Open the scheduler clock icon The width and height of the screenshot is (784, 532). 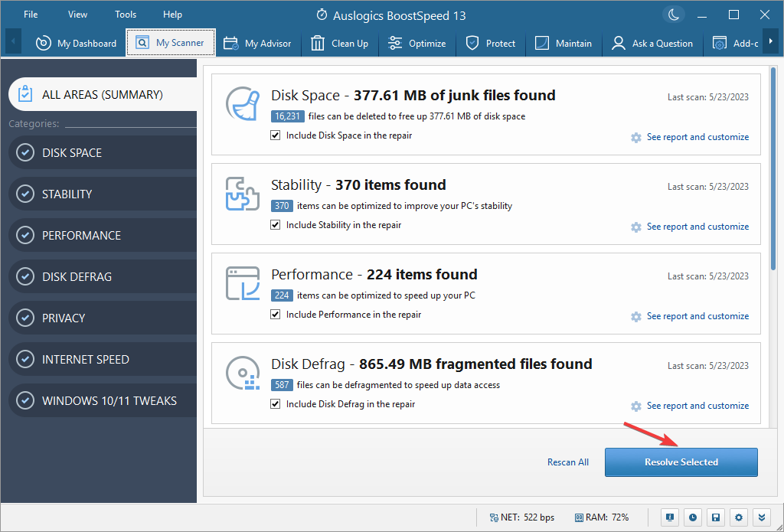(x=693, y=517)
